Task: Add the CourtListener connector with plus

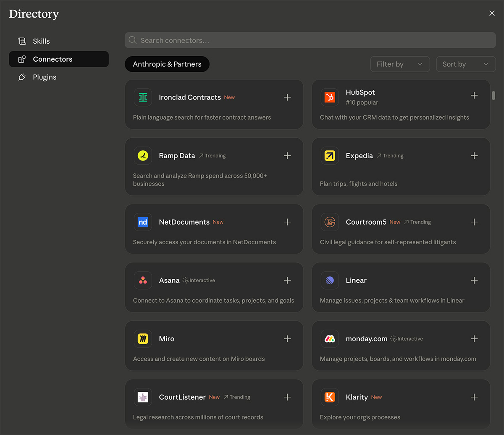Action: [x=287, y=397]
